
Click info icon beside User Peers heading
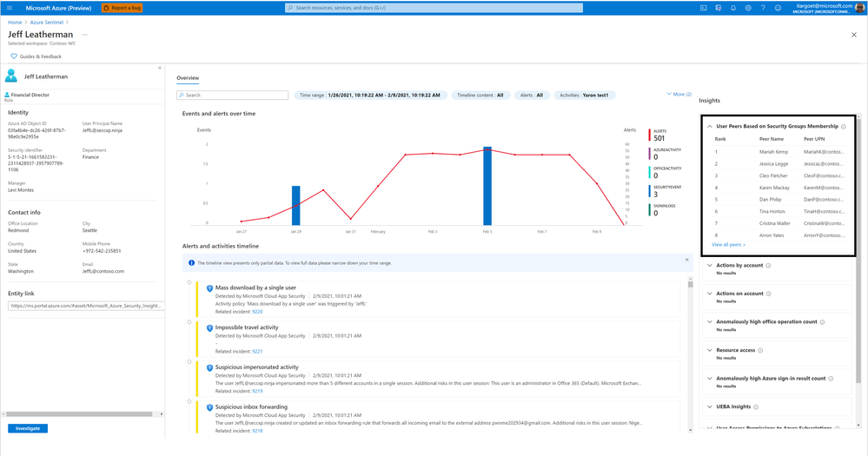[x=844, y=127]
